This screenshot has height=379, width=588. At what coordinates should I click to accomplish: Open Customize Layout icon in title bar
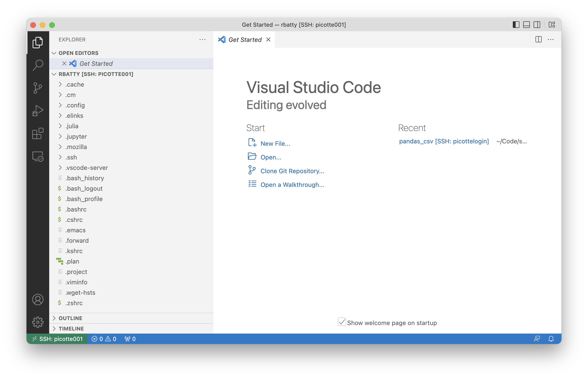click(552, 25)
